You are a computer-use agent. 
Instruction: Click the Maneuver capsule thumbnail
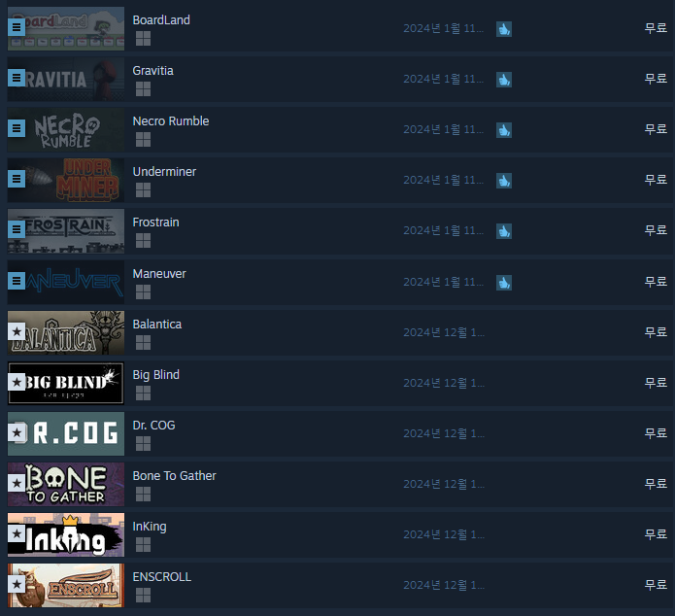pos(66,282)
